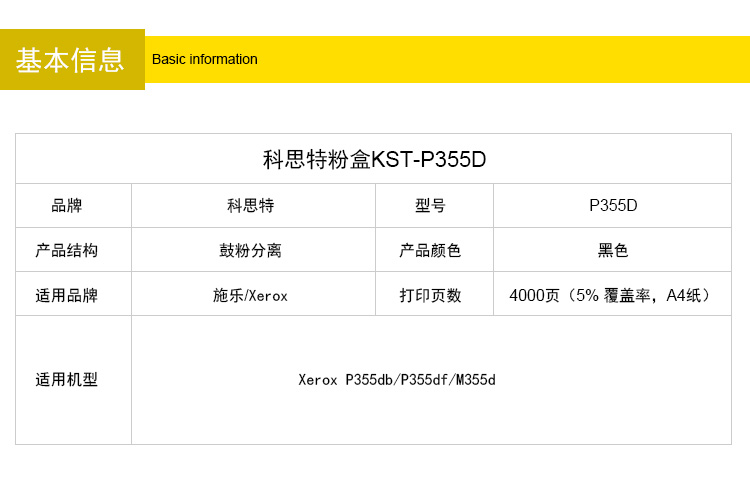Click the 品牌 label cell

67,206
